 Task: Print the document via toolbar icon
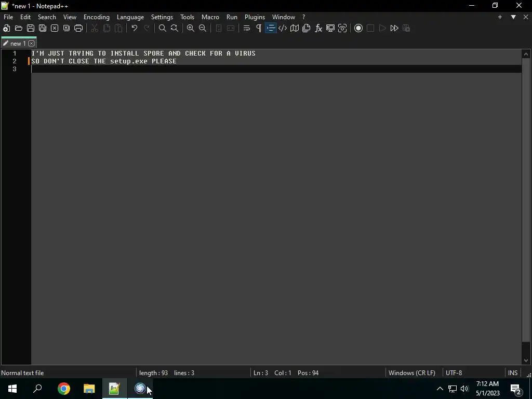[x=78, y=28]
